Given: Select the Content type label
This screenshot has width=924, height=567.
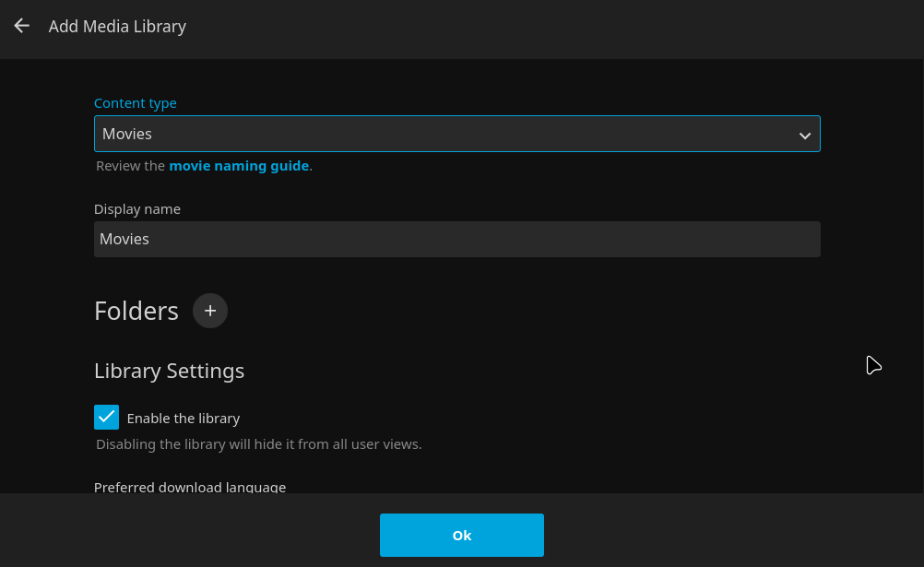Looking at the screenshot, I should tap(136, 103).
